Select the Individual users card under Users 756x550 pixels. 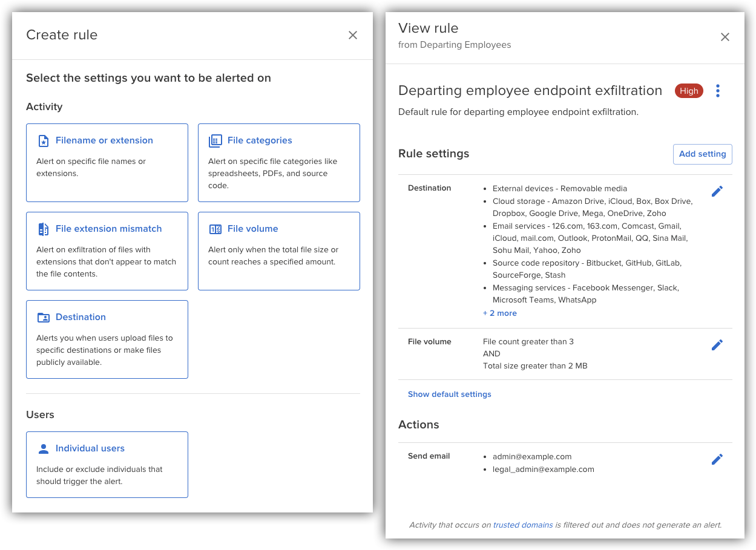click(x=107, y=464)
